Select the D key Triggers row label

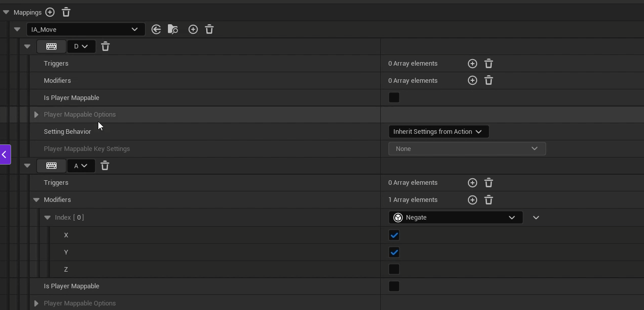coord(56,64)
